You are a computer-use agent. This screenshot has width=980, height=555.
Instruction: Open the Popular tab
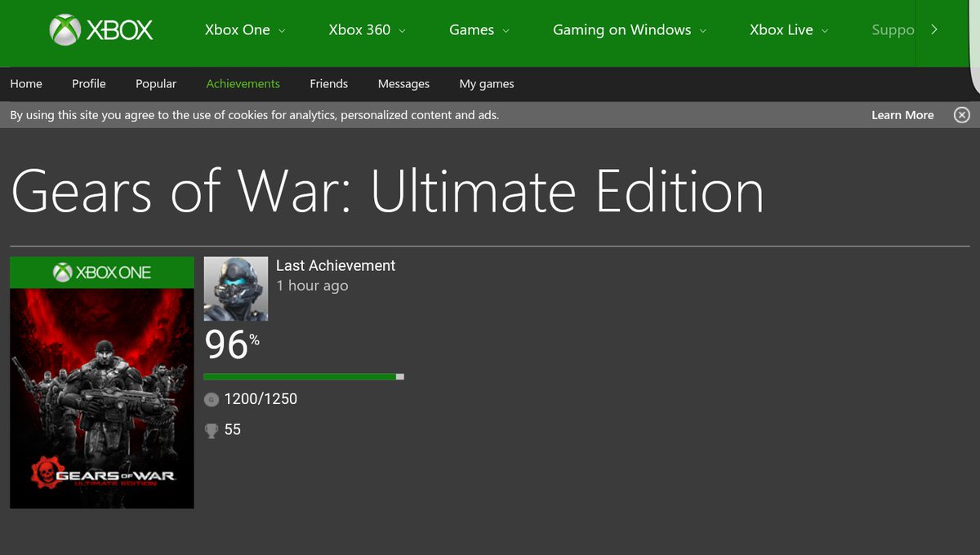(156, 83)
